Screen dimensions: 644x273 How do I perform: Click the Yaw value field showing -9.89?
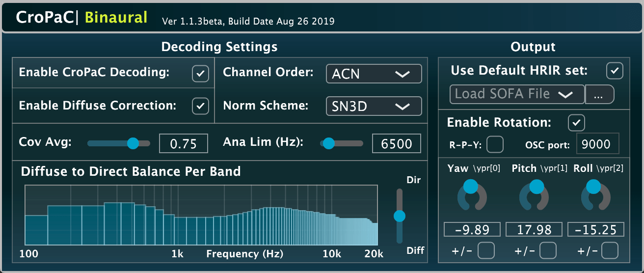click(472, 230)
